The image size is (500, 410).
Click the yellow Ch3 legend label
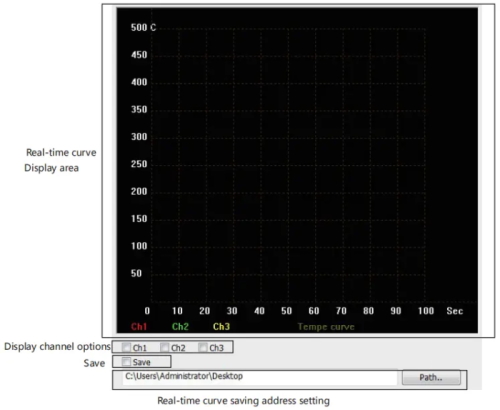221,326
